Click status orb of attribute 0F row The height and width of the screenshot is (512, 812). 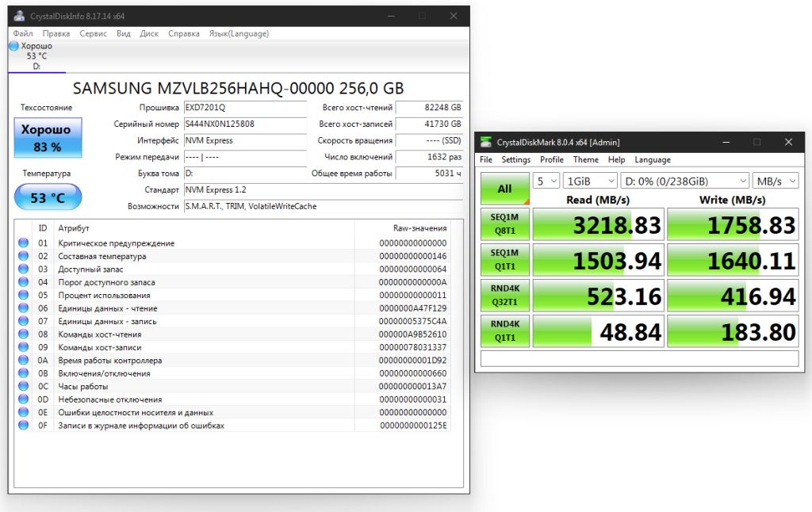[x=23, y=425]
